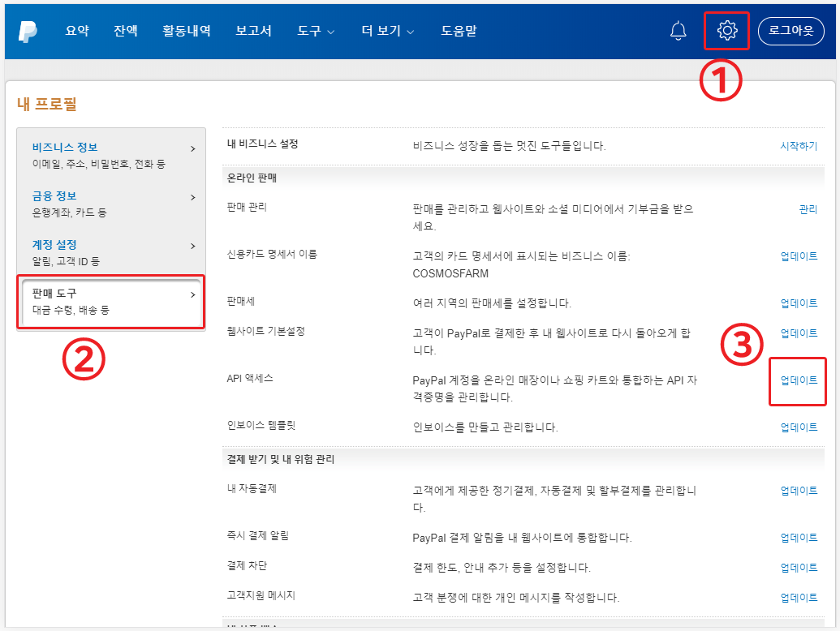Open the notification bell icon

678,31
